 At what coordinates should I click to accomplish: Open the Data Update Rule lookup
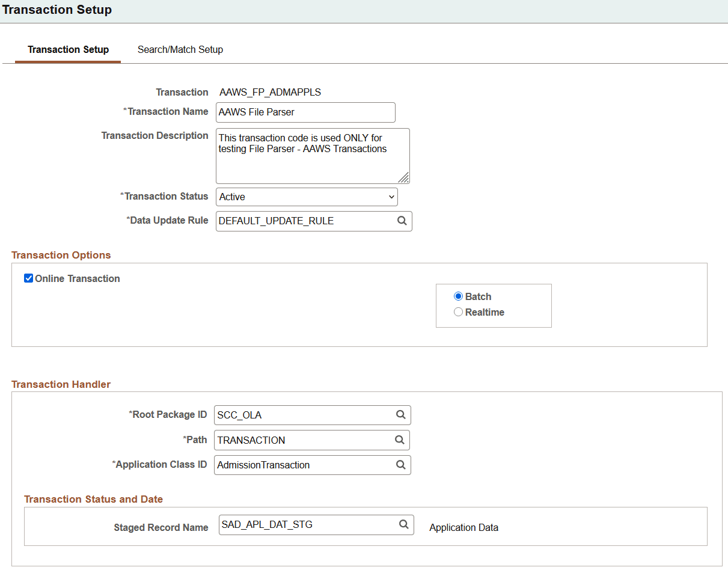402,221
